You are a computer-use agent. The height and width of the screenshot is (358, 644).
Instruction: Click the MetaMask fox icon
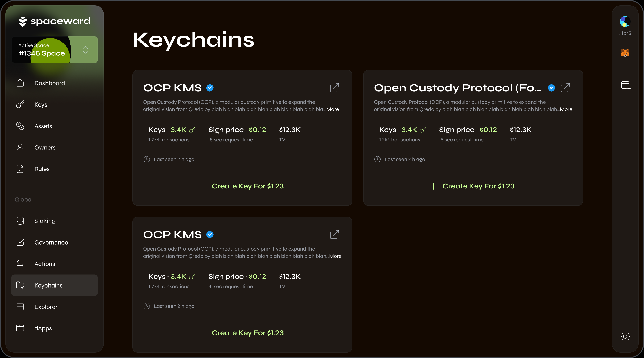point(625,53)
